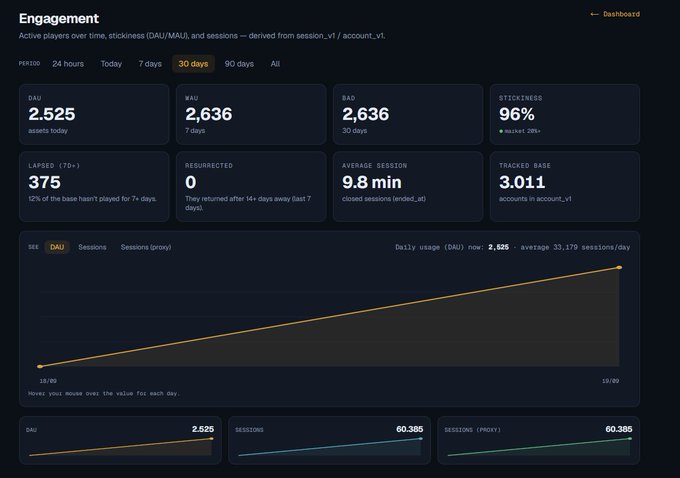Click '12% of the base hasn't played' text
680x478 pixels.
pyautogui.click(x=92, y=199)
